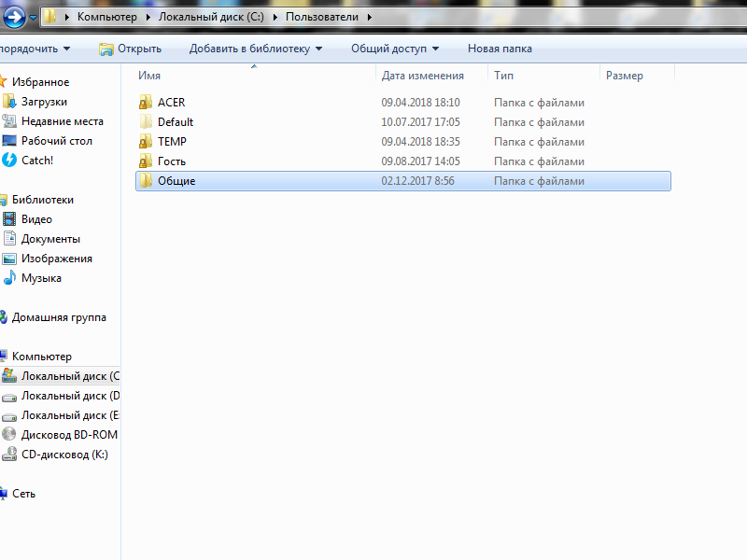Image resolution: width=747 pixels, height=560 pixels.
Task: Sort by the Тип column header
Action: tap(503, 76)
